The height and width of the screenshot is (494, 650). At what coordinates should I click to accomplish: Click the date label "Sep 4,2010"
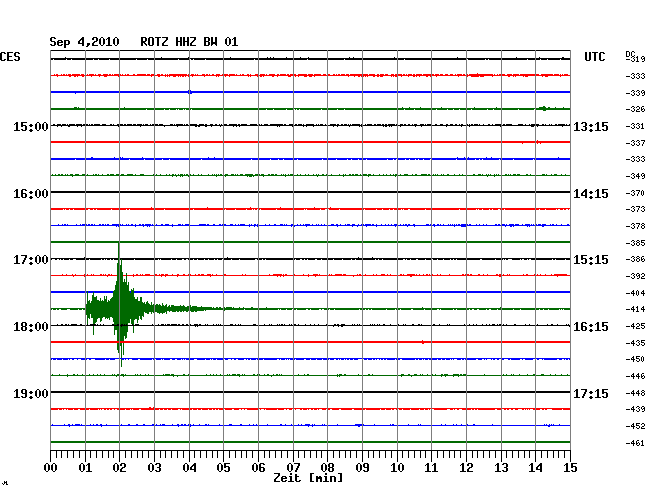pyautogui.click(x=84, y=42)
